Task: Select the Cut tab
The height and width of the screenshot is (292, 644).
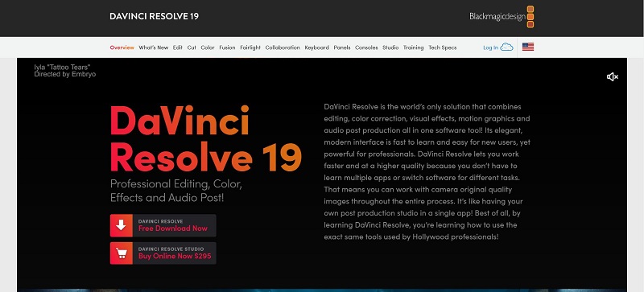Action: coord(192,47)
